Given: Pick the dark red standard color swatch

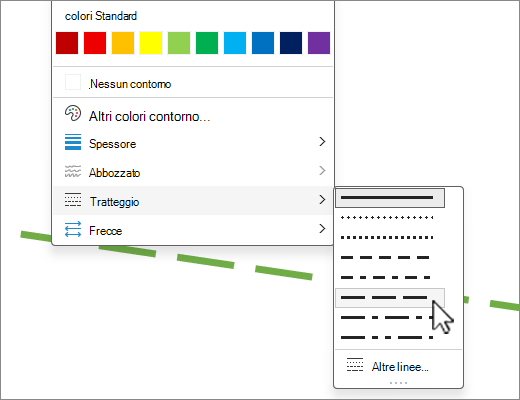Looking at the screenshot, I should pos(67,43).
